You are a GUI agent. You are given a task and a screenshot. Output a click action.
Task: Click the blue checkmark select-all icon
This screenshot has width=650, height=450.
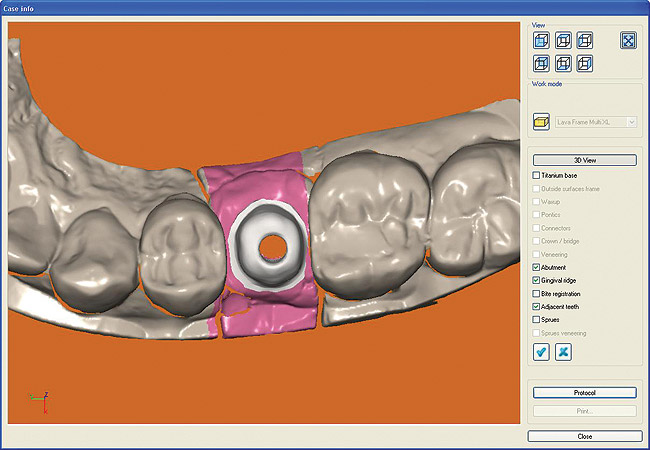coord(541,352)
